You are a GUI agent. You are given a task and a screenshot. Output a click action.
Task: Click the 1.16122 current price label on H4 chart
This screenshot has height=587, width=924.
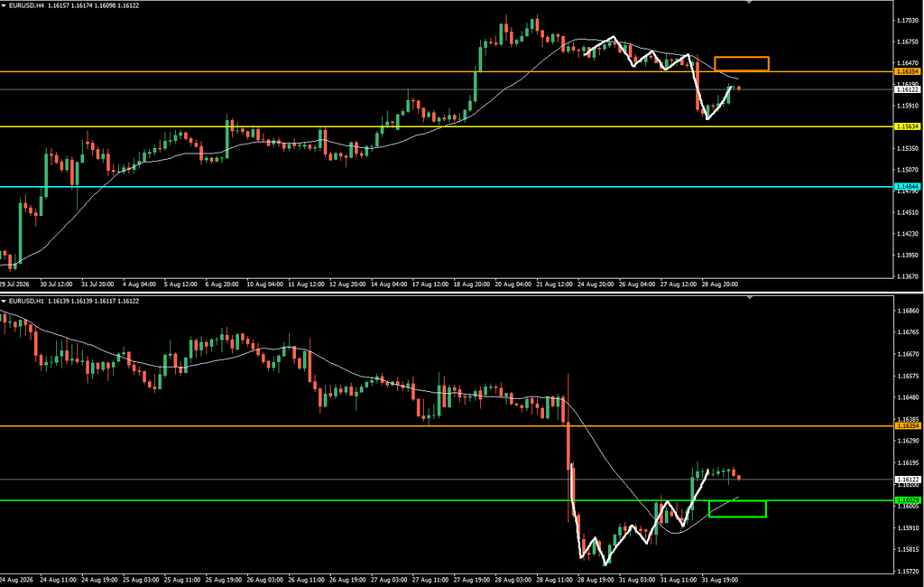point(908,89)
